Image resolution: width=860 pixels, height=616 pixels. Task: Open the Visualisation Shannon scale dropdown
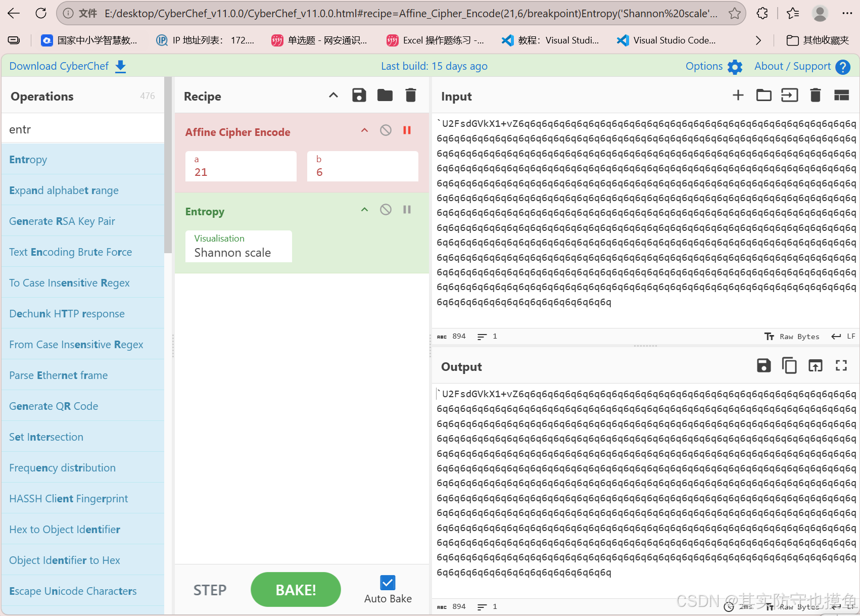click(x=238, y=246)
